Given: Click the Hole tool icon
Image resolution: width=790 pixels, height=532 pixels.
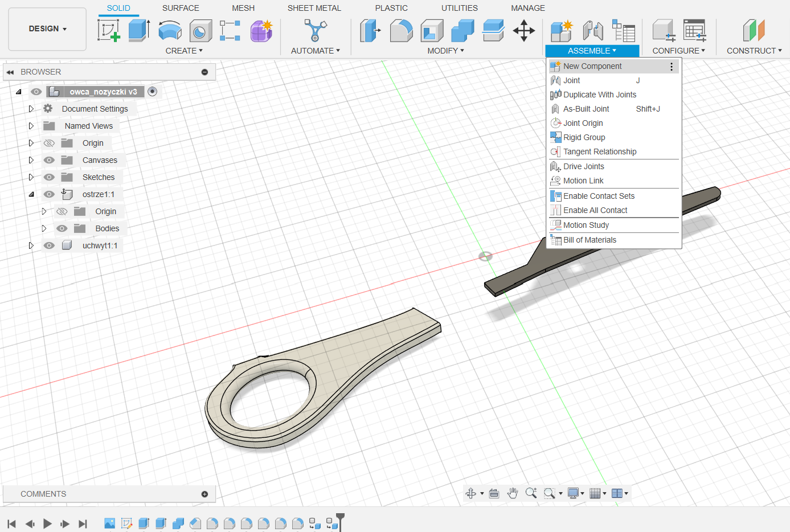Looking at the screenshot, I should (x=200, y=31).
